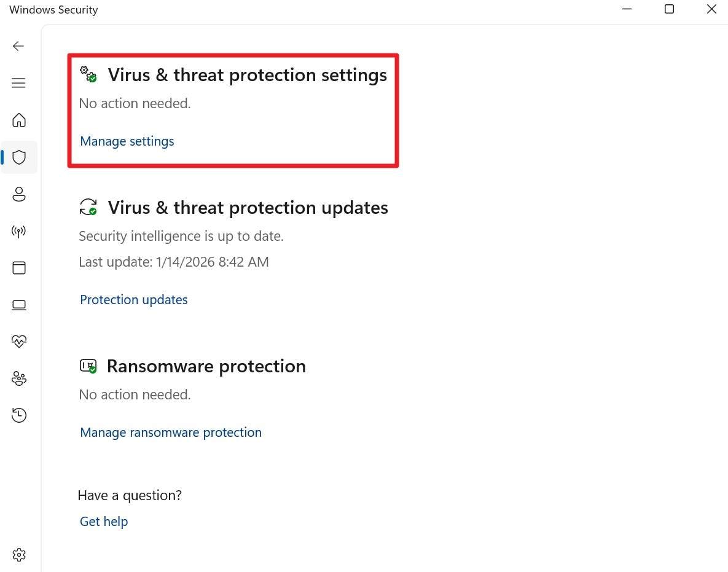The width and height of the screenshot is (728, 572).
Task: Click the Protection updates link
Action: 133,300
